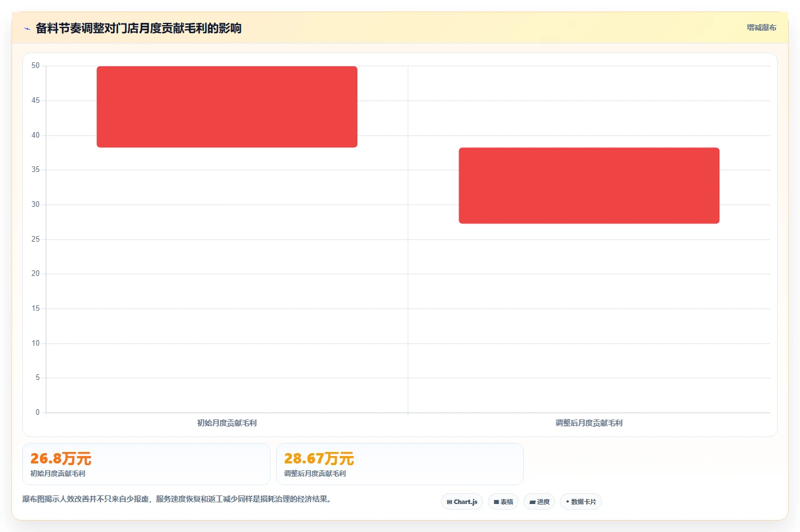Open the 26.8万元 data card

pyautogui.click(x=146, y=464)
